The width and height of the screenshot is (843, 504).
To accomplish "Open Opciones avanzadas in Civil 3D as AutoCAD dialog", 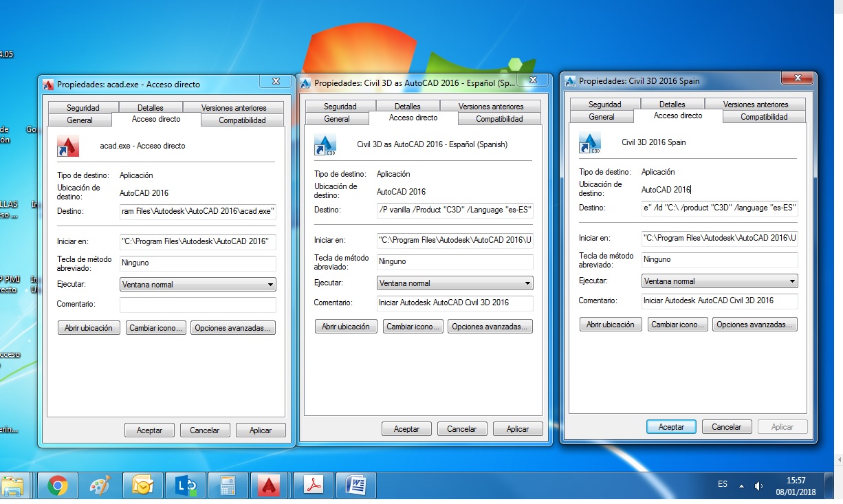I will pos(491,327).
